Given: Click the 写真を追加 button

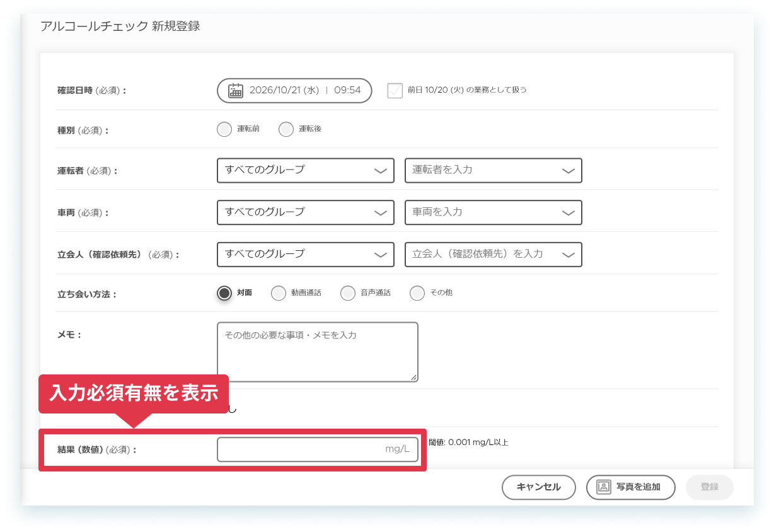Looking at the screenshot, I should point(631,487).
